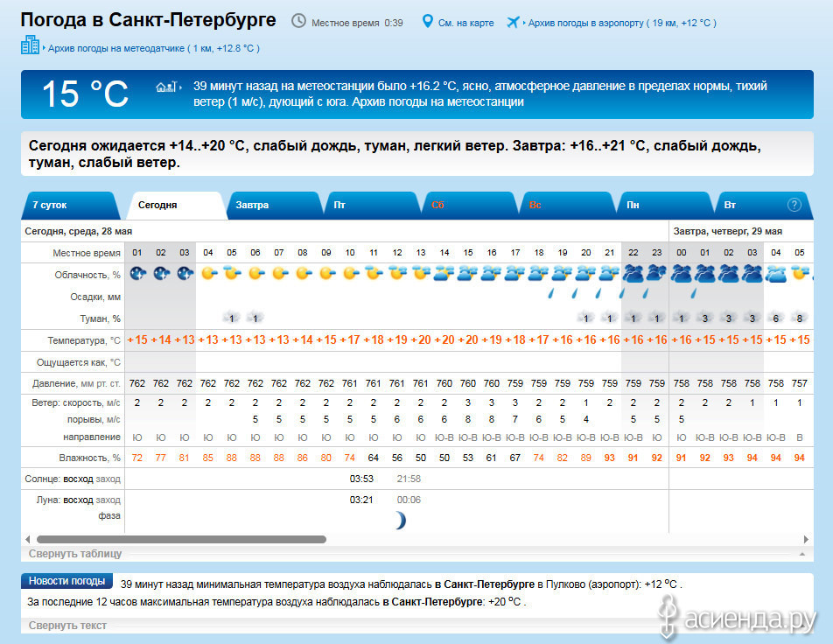
Task: Open the Вс forecast tab
Action: pyautogui.click(x=569, y=205)
